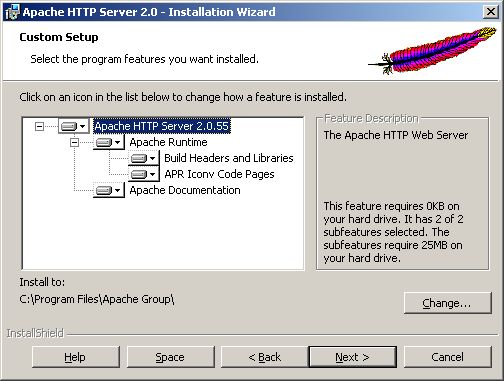The width and height of the screenshot is (504, 381).
Task: Click the APR Iconv Code Pages drive icon
Action: 139,174
